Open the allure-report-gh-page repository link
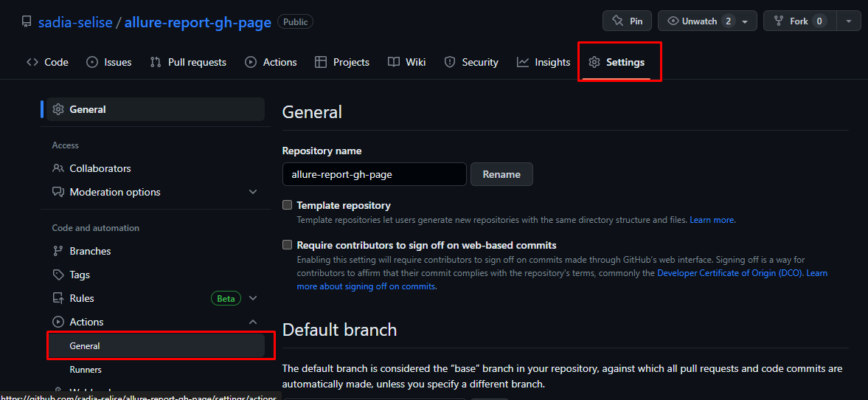This screenshot has width=868, height=400. pos(198,22)
